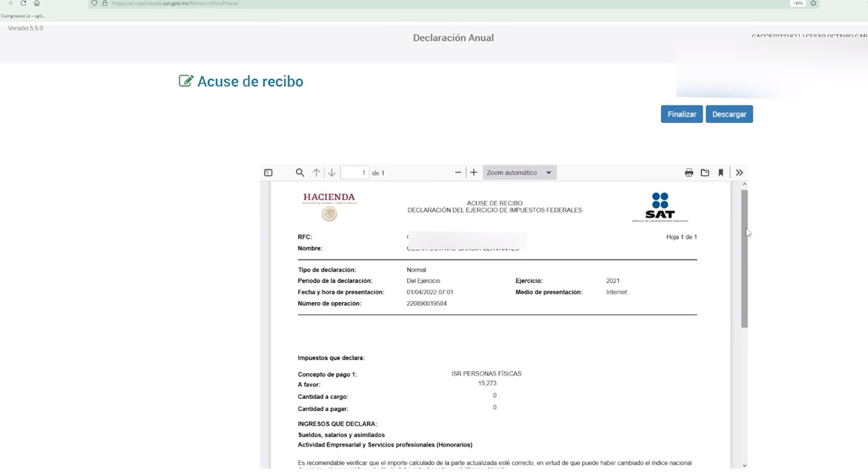Viewport: 868px width, 476px height.
Task: Toggle the PDF sidebar panel
Action: tap(268, 172)
